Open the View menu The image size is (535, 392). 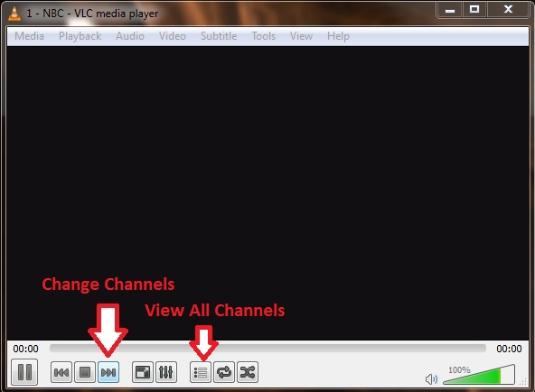click(x=301, y=36)
